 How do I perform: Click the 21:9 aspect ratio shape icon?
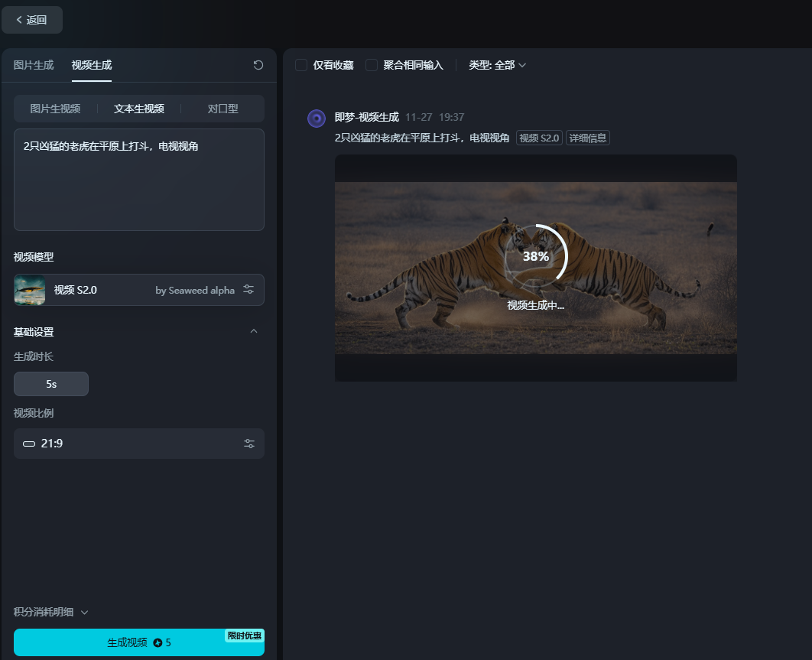click(28, 444)
